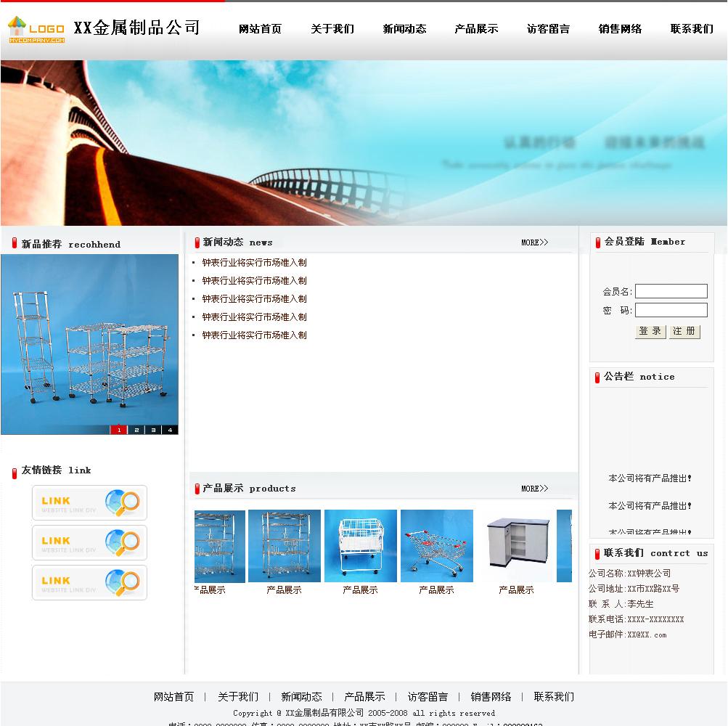The width and height of the screenshot is (728, 726).
Task: Open 关于我们 in top navigation
Action: (x=332, y=29)
